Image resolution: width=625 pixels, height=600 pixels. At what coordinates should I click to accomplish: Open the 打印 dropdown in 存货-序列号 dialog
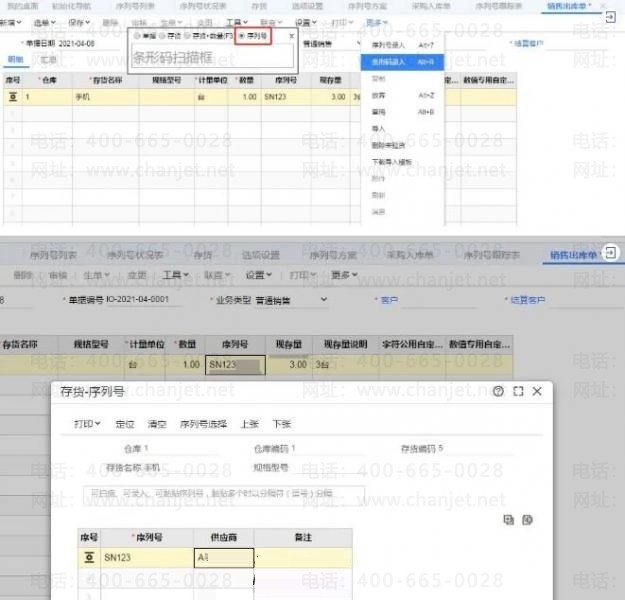(x=87, y=424)
